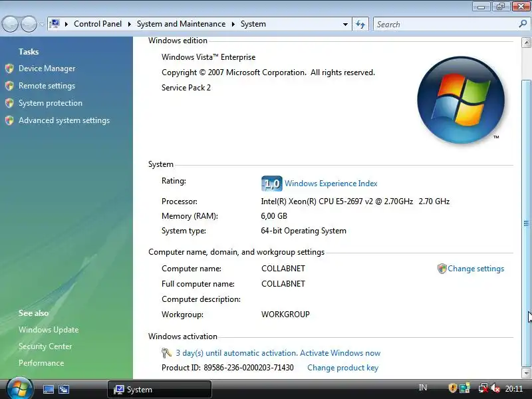
Task: Click Switch between windows in Quick Launch
Action: (x=63, y=389)
